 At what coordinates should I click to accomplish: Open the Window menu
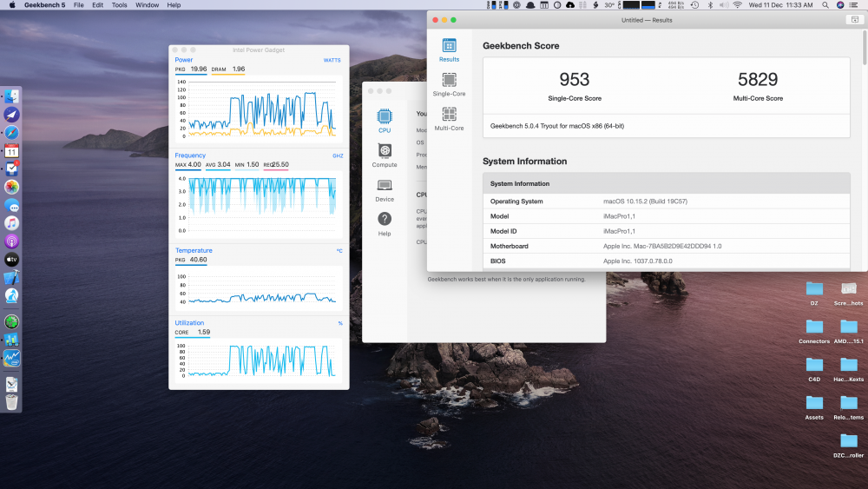click(x=148, y=5)
